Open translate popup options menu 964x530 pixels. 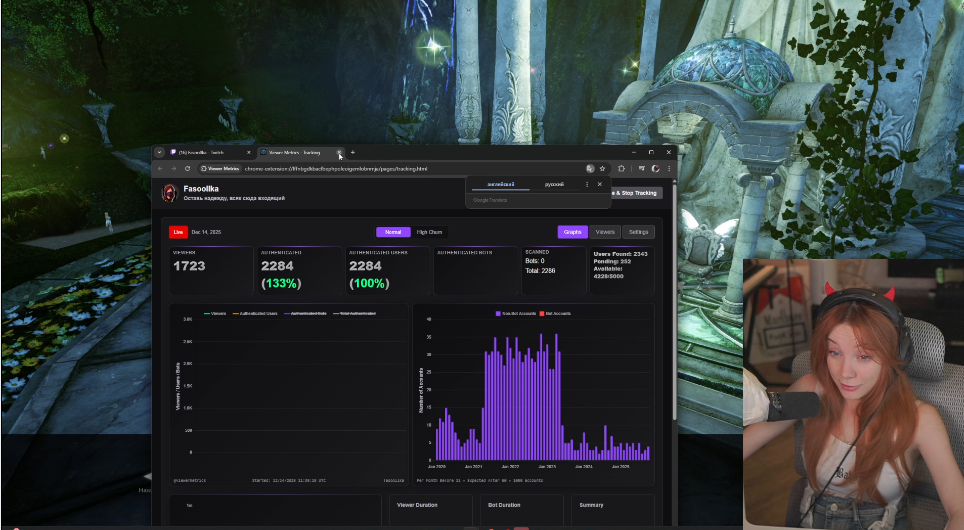pyautogui.click(x=586, y=184)
